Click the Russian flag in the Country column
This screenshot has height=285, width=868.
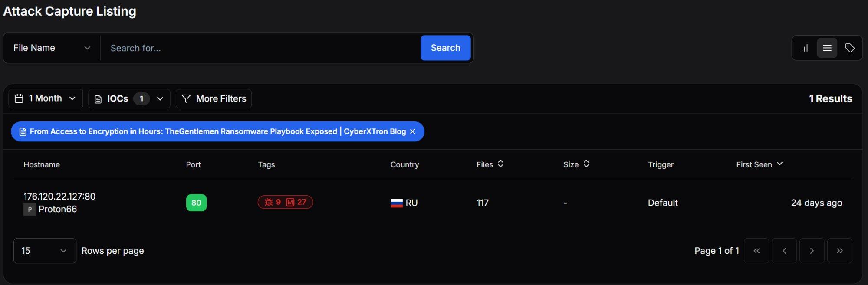tap(397, 203)
